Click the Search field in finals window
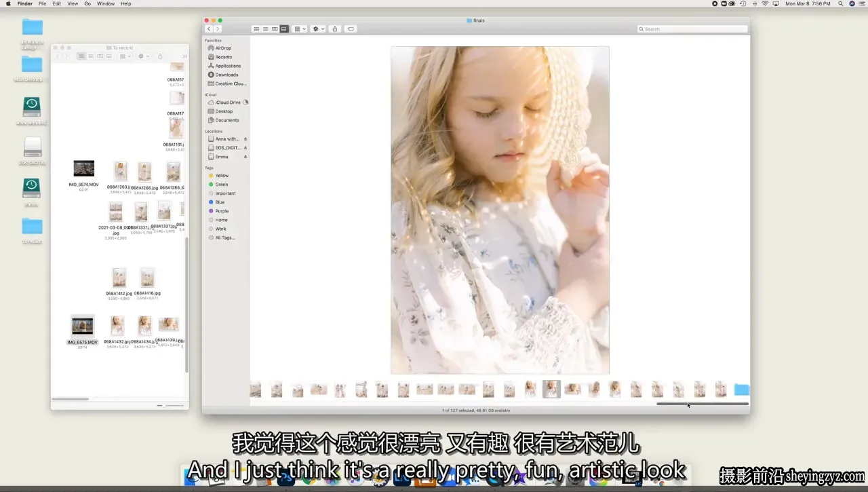The image size is (868, 492). coord(692,29)
